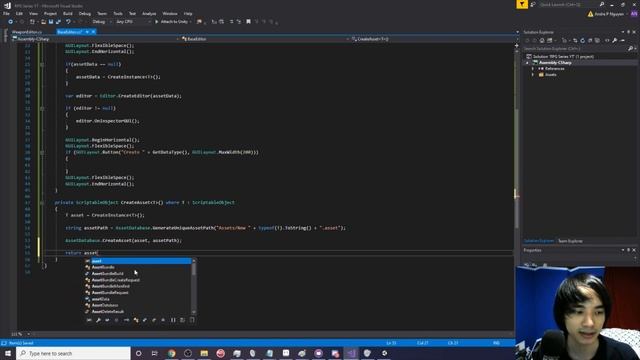The width and height of the screenshot is (640, 360).
Task: Click the Solution Explorer Collapse All icon
Action: (x=590, y=40)
